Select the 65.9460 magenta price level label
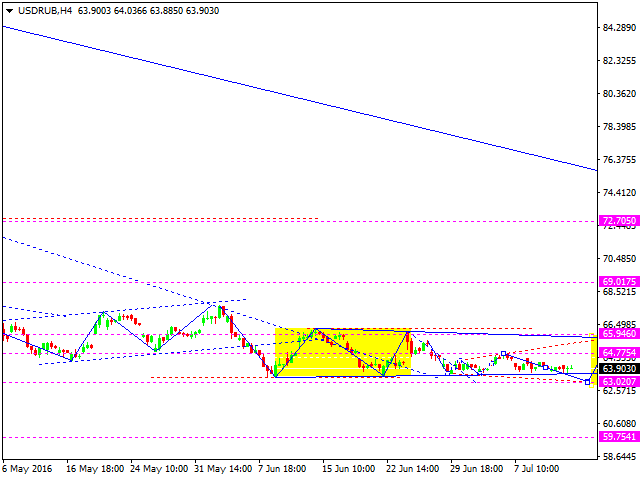Image resolution: width=640 pixels, height=480 pixels. click(619, 334)
